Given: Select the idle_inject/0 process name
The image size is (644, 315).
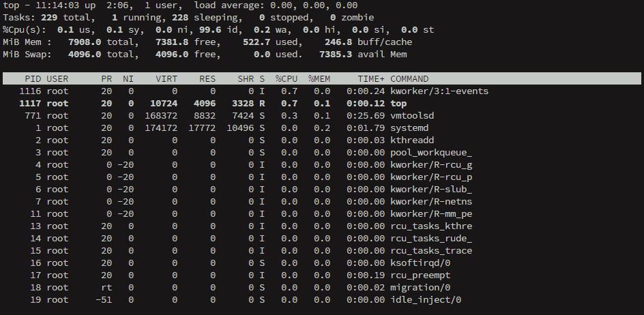Looking at the screenshot, I should tap(426, 300).
